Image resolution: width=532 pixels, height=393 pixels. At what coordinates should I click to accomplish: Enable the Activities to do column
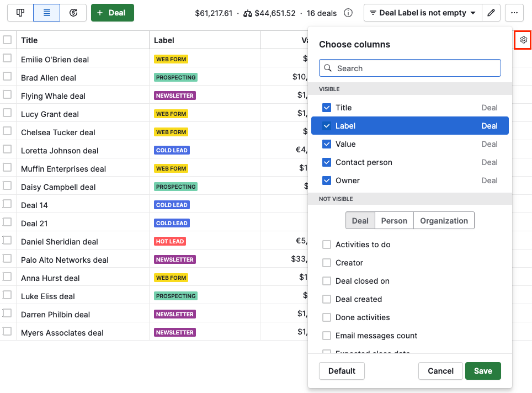[x=327, y=244]
